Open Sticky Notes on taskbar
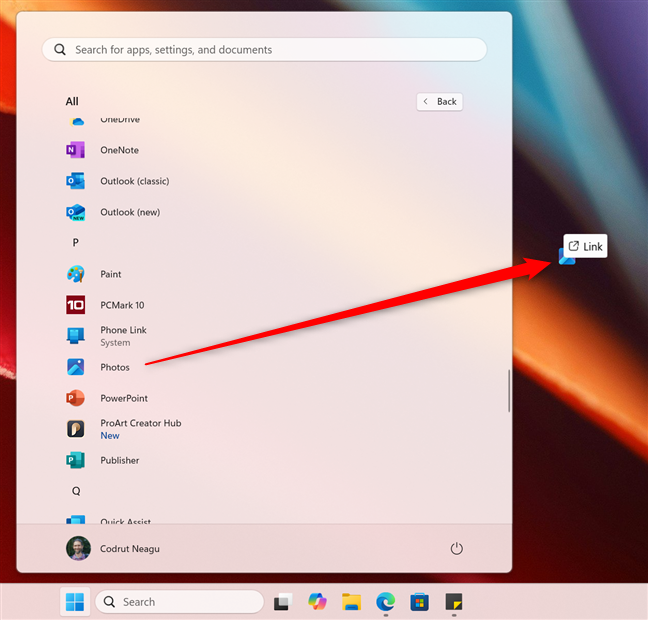The height and width of the screenshot is (620, 648). pyautogui.click(x=454, y=602)
